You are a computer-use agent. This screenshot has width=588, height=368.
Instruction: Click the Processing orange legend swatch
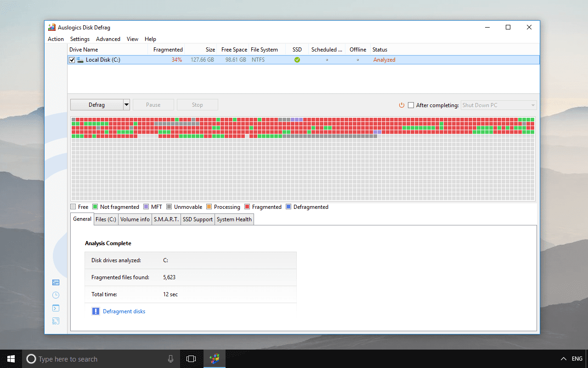[x=209, y=207]
